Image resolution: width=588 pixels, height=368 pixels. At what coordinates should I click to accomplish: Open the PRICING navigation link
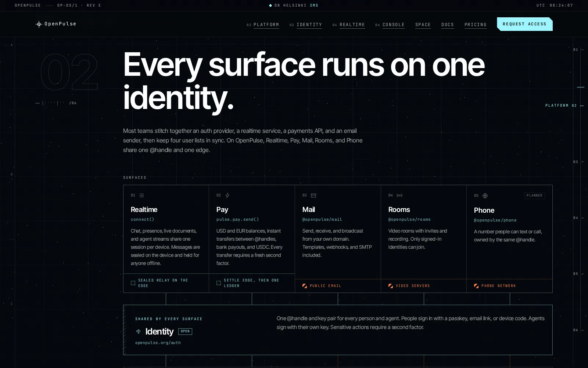(x=476, y=25)
